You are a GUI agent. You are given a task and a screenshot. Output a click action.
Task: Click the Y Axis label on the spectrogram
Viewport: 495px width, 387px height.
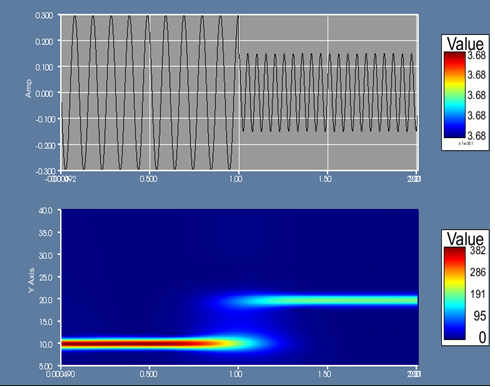point(32,280)
